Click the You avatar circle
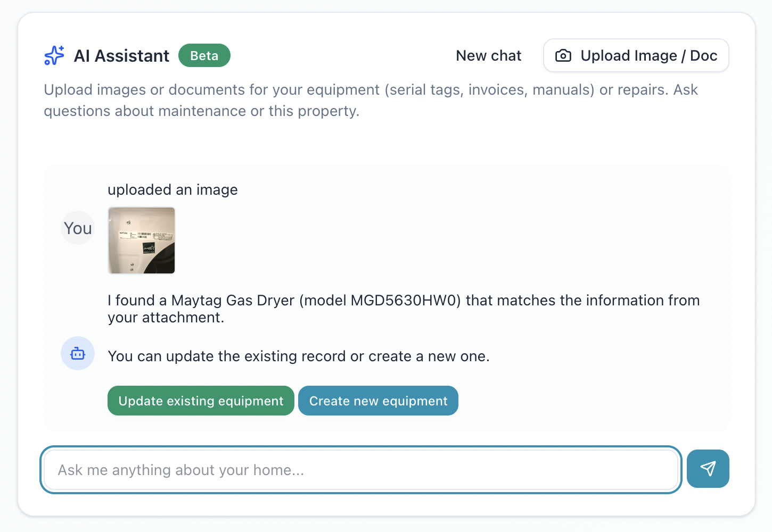The image size is (772, 532). tap(78, 228)
